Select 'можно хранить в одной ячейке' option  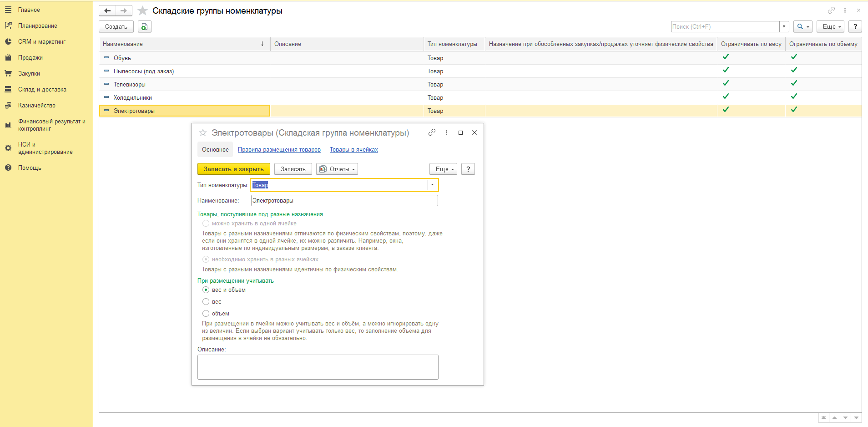coord(206,224)
